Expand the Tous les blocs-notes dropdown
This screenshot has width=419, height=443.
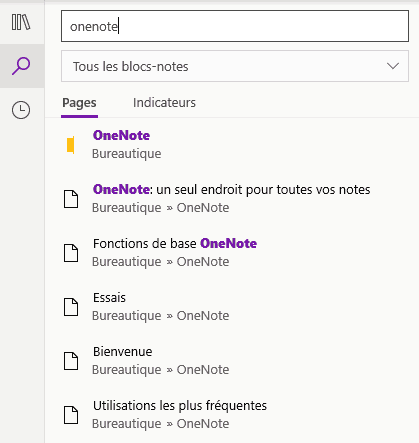pyautogui.click(x=235, y=66)
